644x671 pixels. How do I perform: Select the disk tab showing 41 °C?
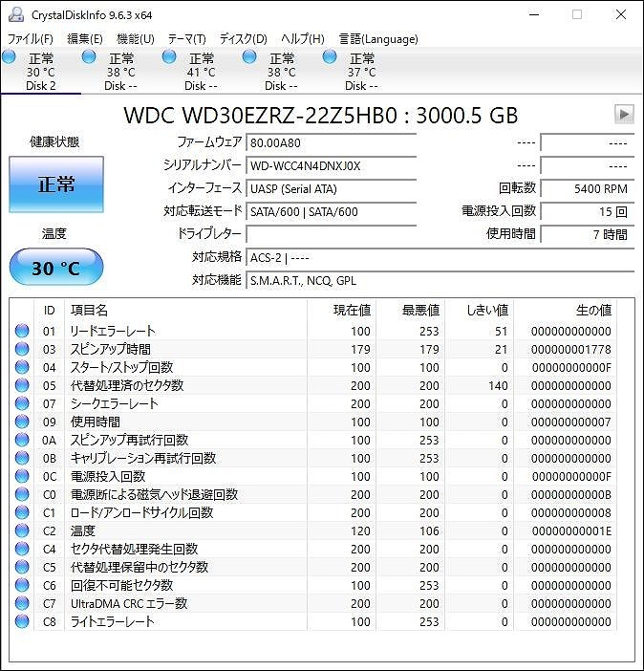point(201,71)
